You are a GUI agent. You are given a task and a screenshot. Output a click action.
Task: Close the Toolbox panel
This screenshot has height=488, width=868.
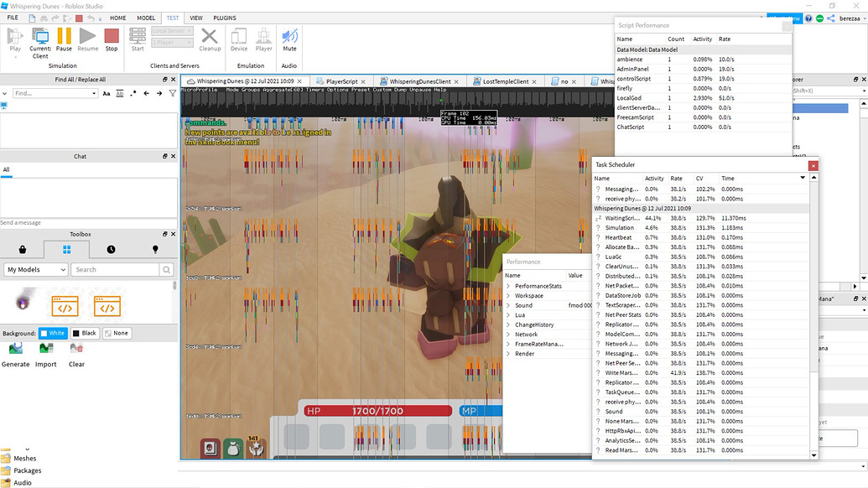point(174,234)
